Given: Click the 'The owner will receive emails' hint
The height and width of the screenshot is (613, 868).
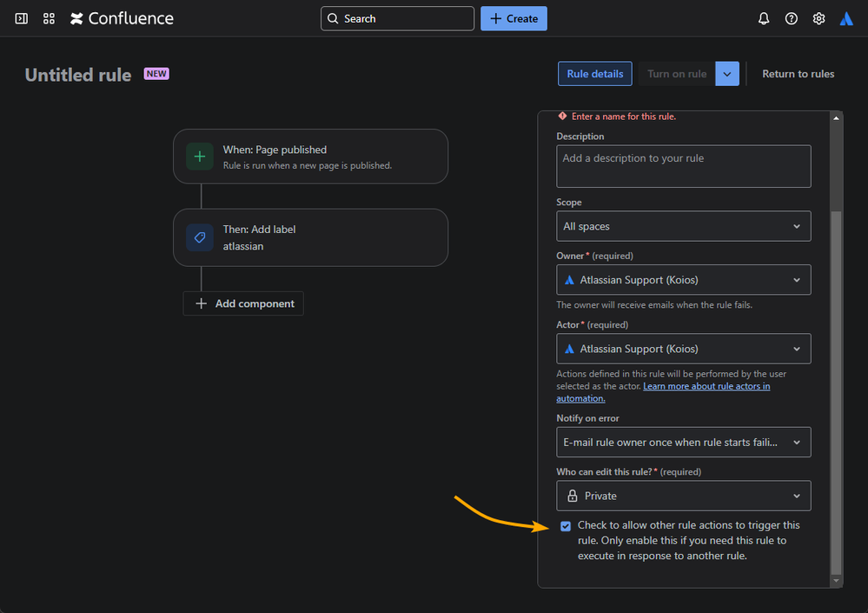Looking at the screenshot, I should pyautogui.click(x=653, y=304).
